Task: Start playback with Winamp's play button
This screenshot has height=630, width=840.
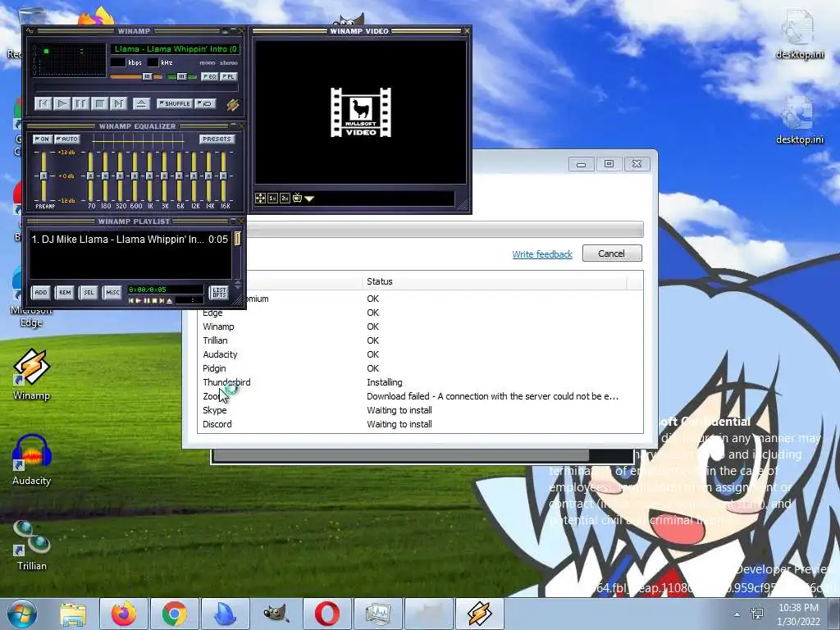Action: 62,103
